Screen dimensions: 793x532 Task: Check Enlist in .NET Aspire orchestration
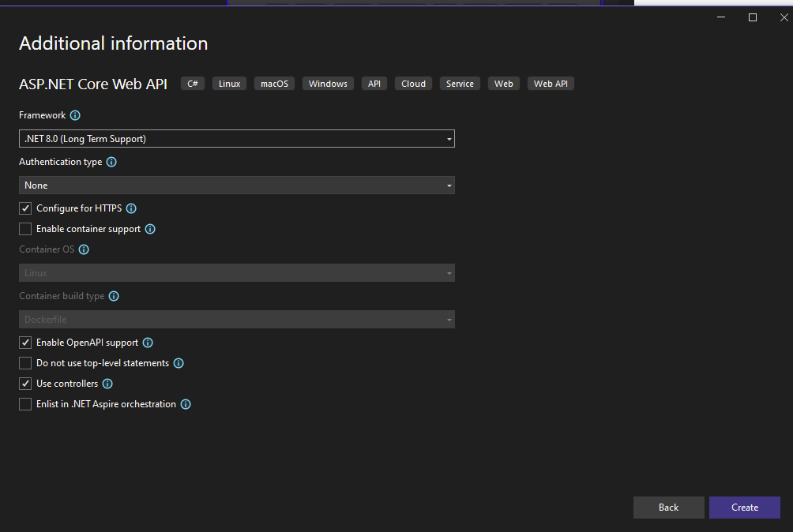tap(25, 404)
